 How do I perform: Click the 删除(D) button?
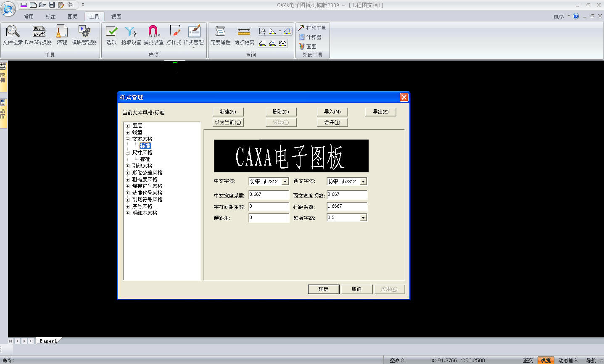pyautogui.click(x=281, y=112)
